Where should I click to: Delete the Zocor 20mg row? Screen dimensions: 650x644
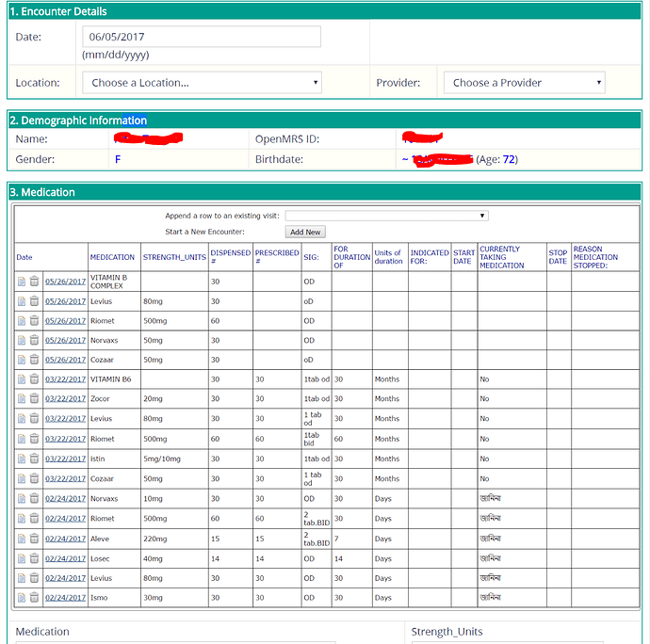[35, 398]
